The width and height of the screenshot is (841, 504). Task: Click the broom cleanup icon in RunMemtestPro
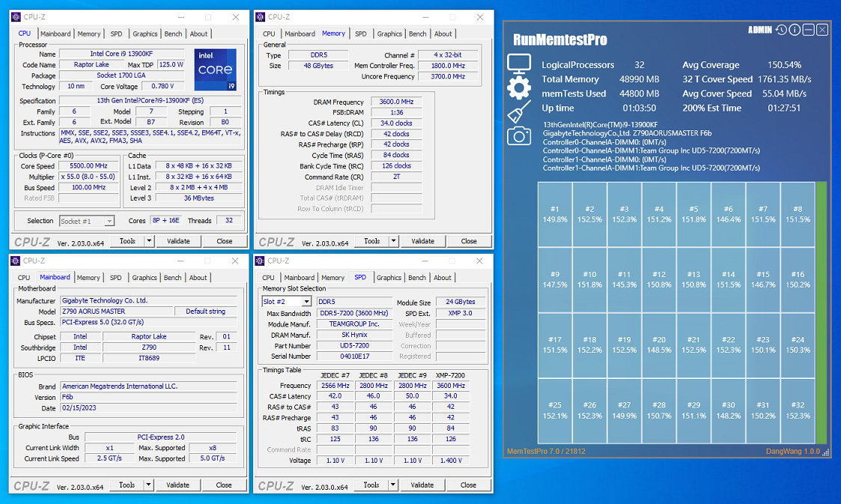(x=519, y=113)
